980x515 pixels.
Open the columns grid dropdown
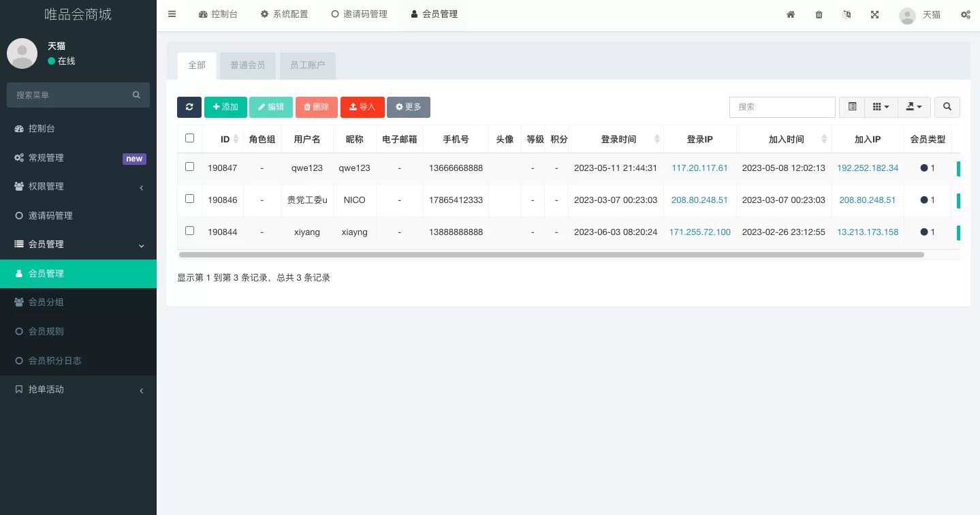(881, 107)
